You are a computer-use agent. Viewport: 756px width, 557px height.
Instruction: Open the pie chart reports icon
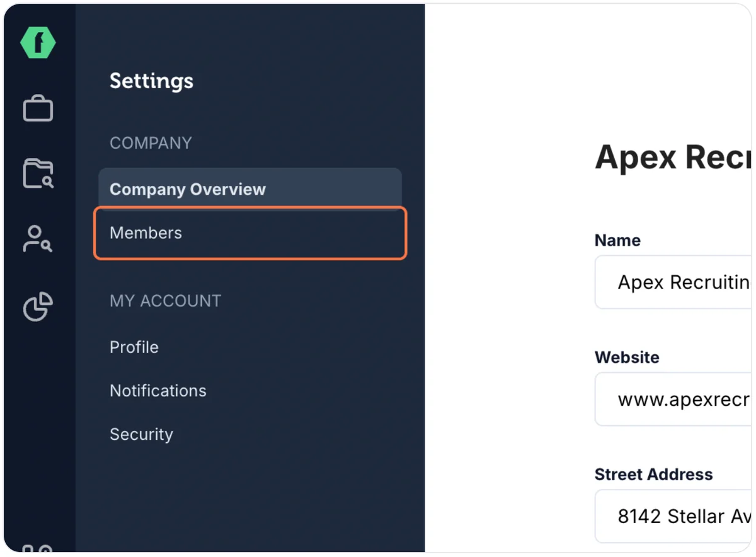tap(38, 306)
